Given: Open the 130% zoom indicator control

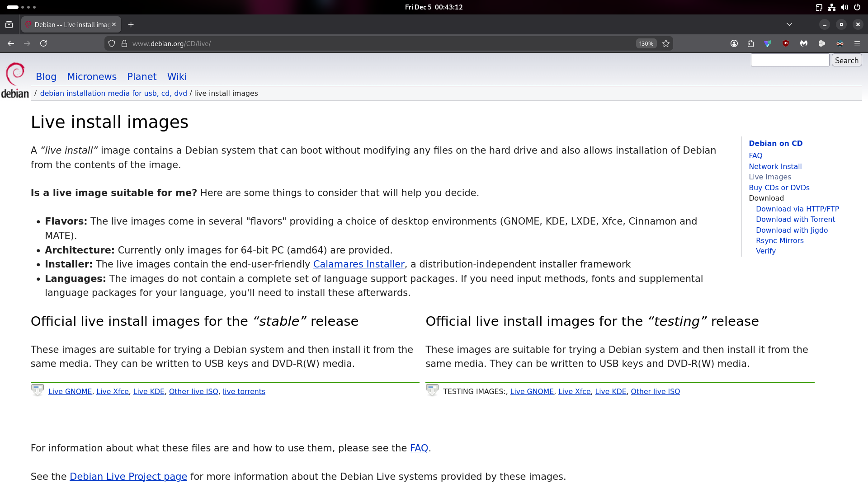Looking at the screenshot, I should pyautogui.click(x=646, y=43).
